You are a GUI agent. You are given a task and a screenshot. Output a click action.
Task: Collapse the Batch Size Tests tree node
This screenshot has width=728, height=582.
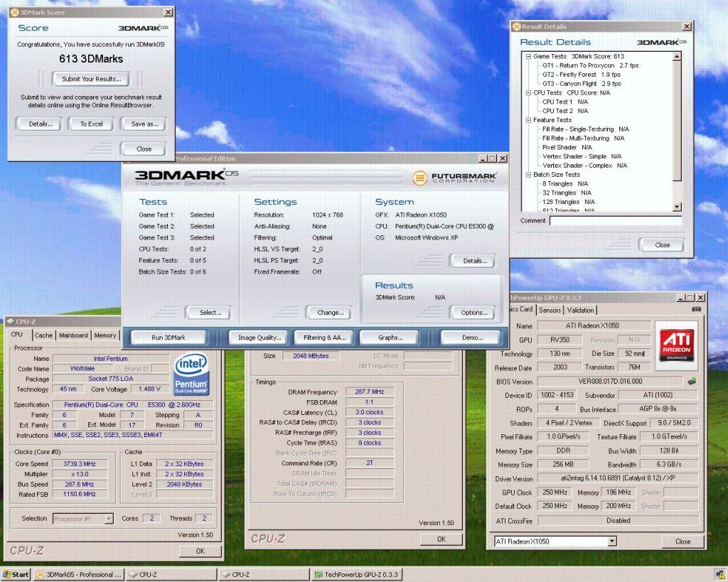click(x=528, y=175)
